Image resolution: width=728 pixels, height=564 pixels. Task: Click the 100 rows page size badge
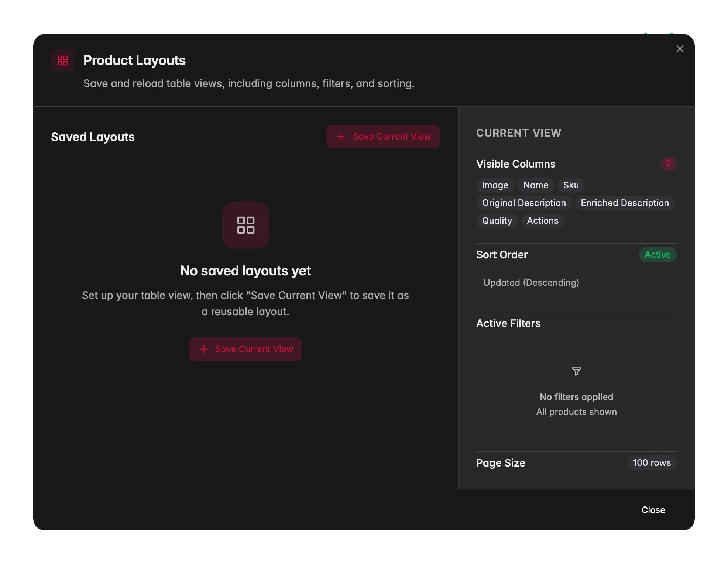(x=652, y=463)
